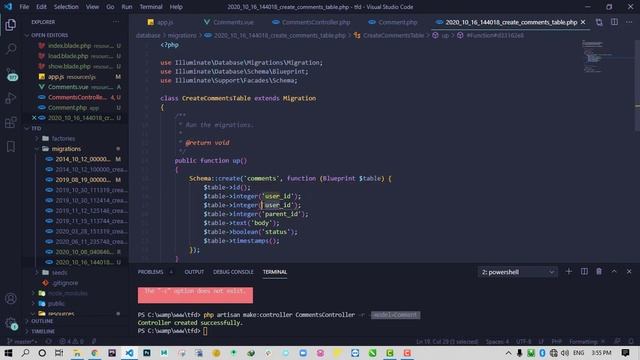Screen dimensions: 640x360
Task: Open the Extensions view
Action: tap(11, 122)
